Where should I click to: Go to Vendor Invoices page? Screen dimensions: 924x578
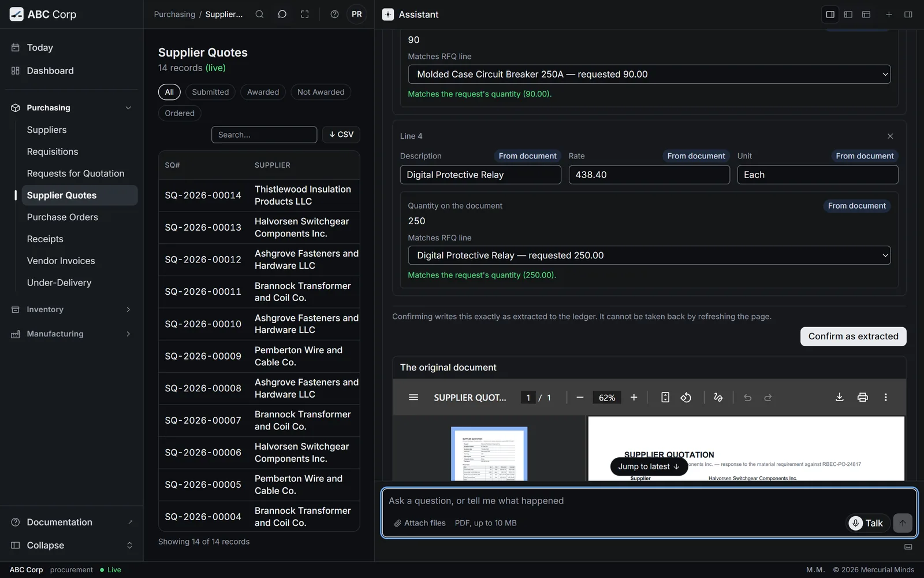(61, 261)
